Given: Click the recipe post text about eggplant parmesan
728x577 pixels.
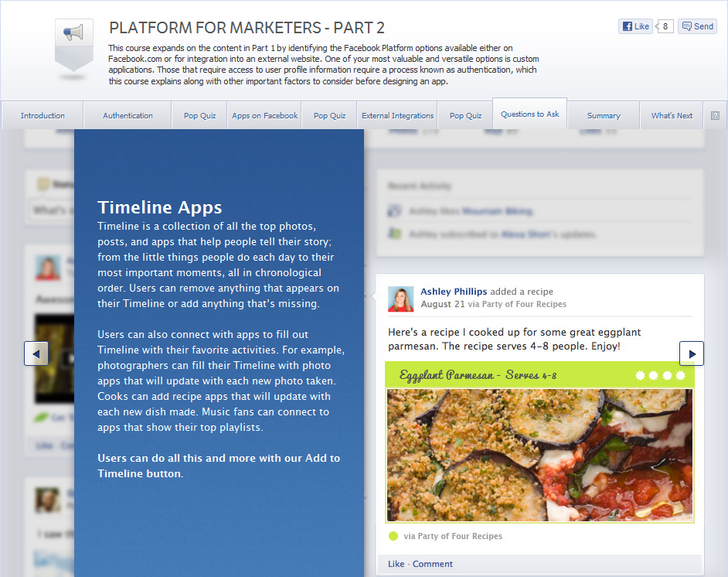Looking at the screenshot, I should (515, 339).
